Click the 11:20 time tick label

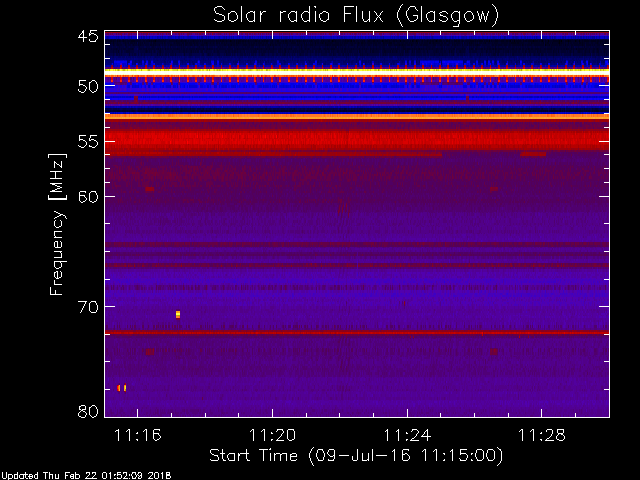pyautogui.click(x=272, y=435)
